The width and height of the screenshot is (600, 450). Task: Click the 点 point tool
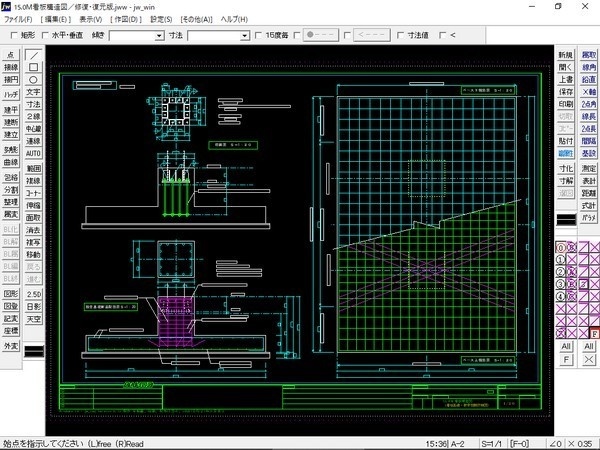(11, 55)
